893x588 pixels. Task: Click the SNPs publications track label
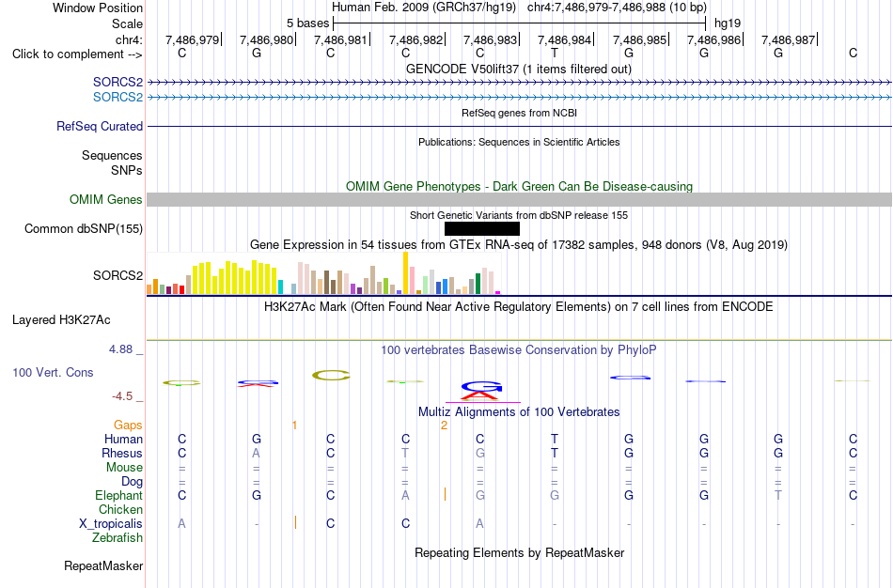point(127,170)
